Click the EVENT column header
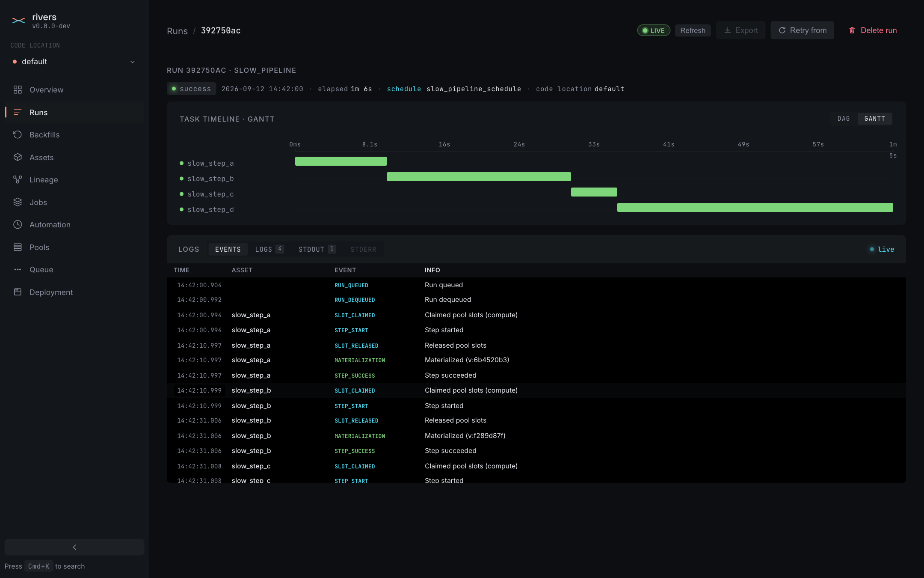The image size is (924, 578). 345,270
